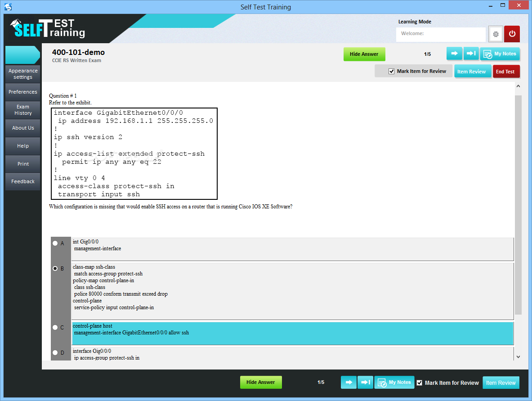Open Preferences in the sidebar
Image resolution: width=532 pixels, height=401 pixels.
23,92
